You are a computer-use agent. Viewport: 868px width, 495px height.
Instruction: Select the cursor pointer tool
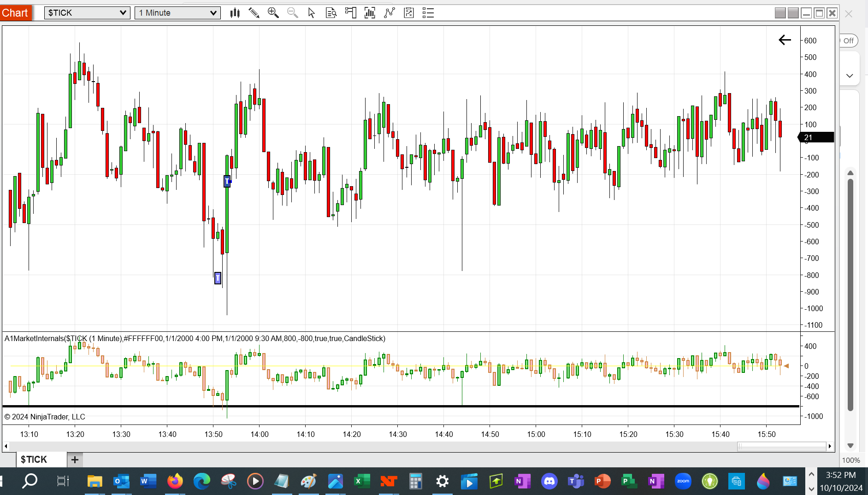(x=312, y=13)
